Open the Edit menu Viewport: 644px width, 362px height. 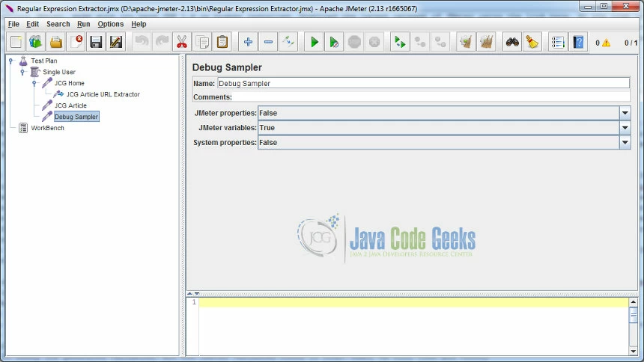(32, 24)
